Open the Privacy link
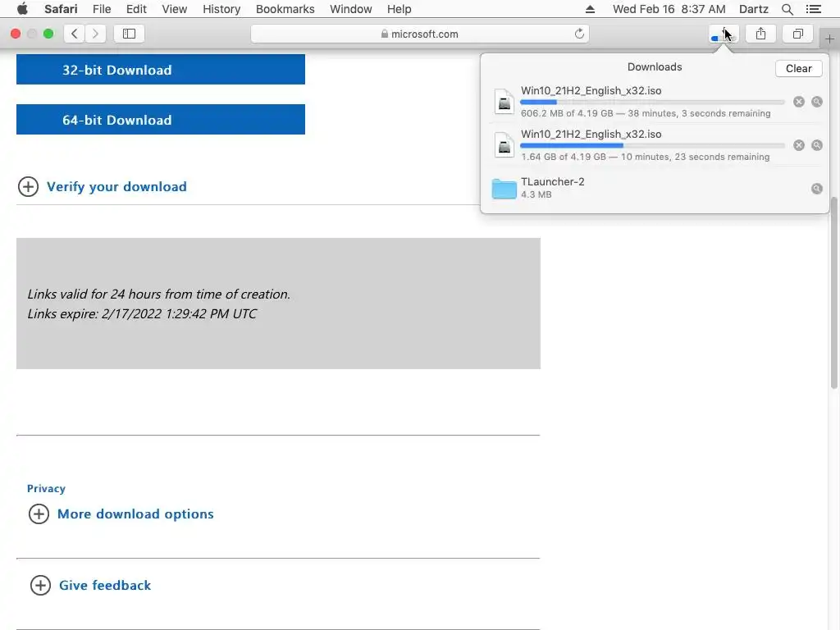The width and height of the screenshot is (840, 630). (x=46, y=489)
